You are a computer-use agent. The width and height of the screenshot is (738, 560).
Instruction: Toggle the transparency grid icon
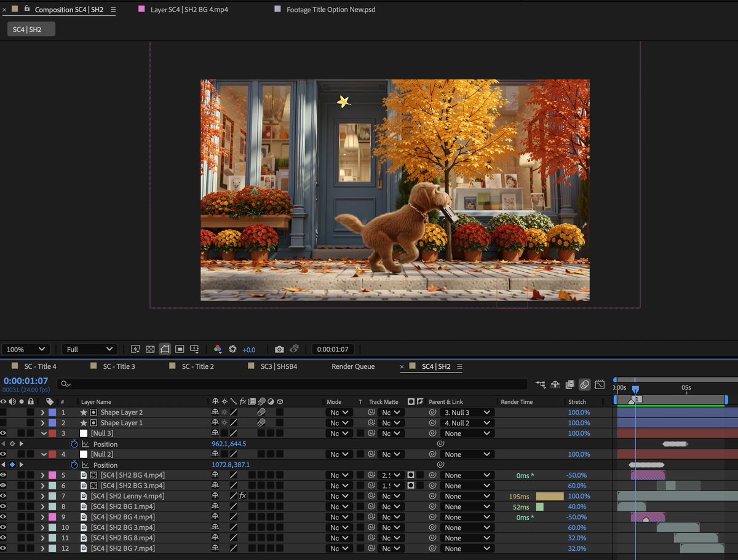[x=150, y=349]
